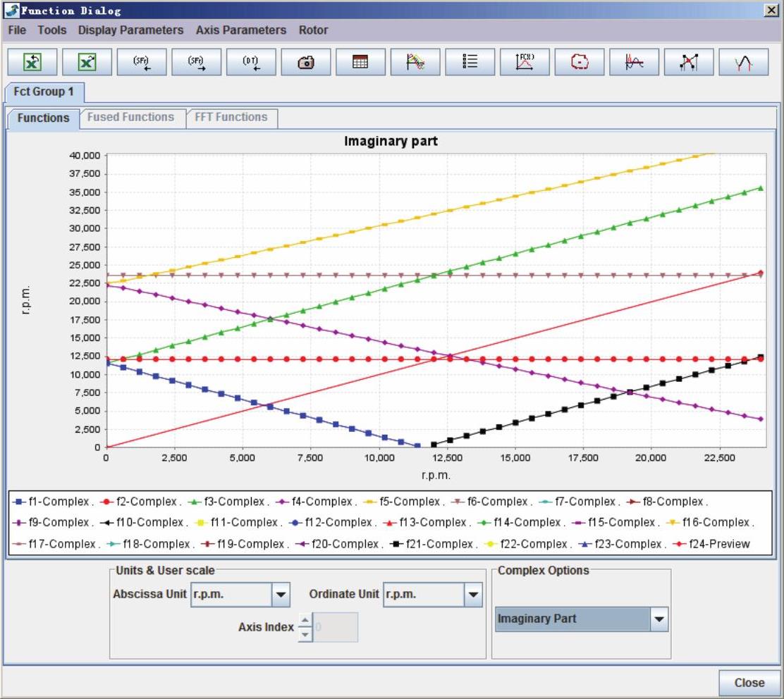Image resolution: width=784 pixels, height=699 pixels.
Task: Click the last curve icon in toolbar
Action: [744, 62]
